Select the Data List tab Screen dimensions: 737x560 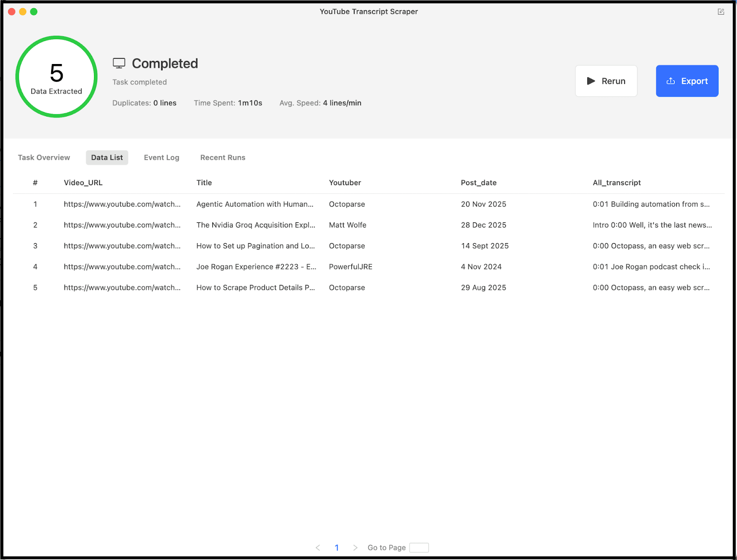[x=107, y=157]
